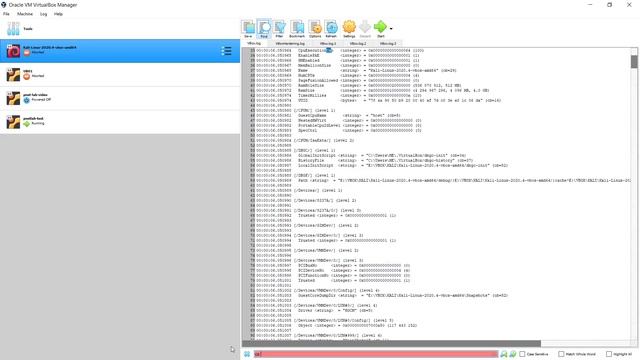This screenshot has width=640, height=360.
Task: Select the Kali Linux VM icon
Action: [13, 51]
